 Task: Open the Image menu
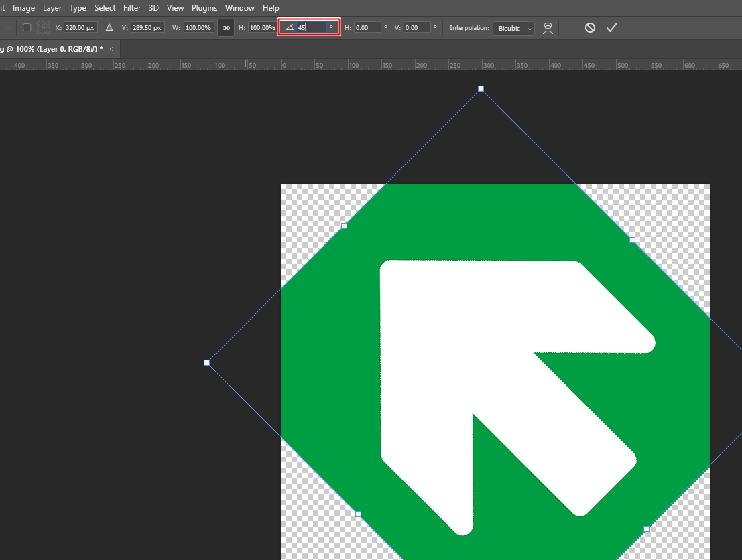tap(23, 8)
